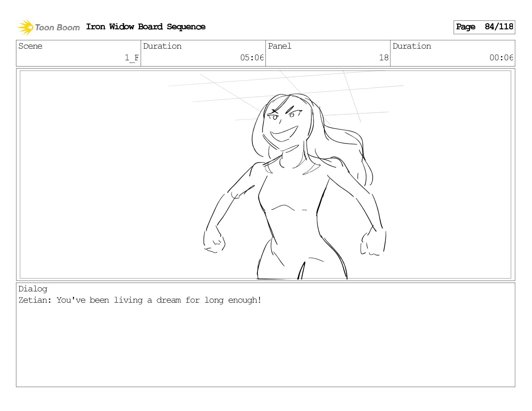Click the 'Dialog' label
The image size is (532, 411).
(x=33, y=289)
